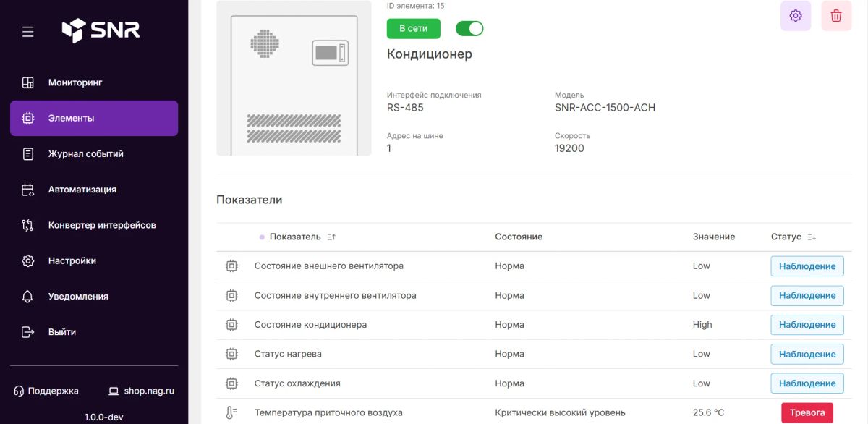Click the Критически высокий уровень state text
The height and width of the screenshot is (424, 868).
click(x=561, y=412)
